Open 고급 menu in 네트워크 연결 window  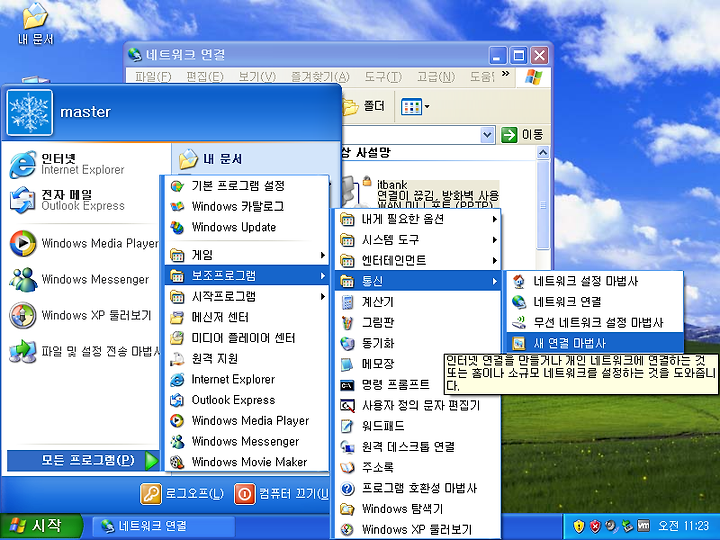pos(435,77)
